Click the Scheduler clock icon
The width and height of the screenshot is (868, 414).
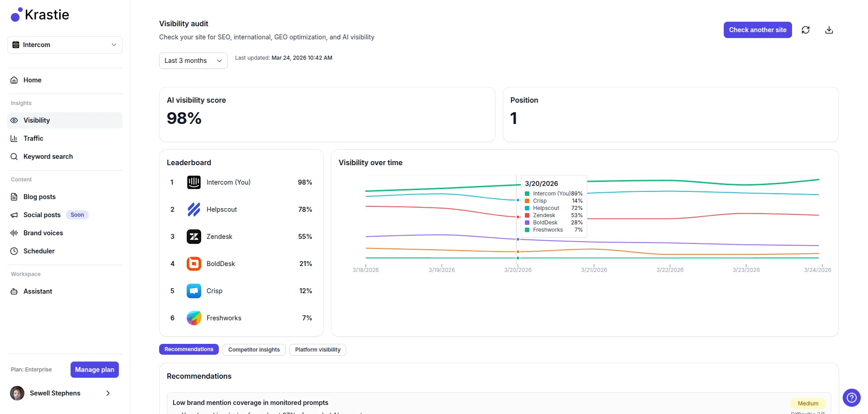pos(14,251)
